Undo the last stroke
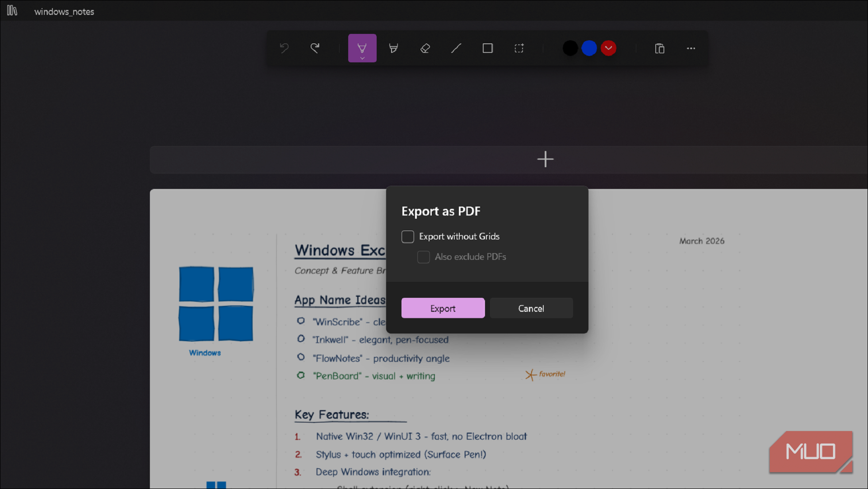Image resolution: width=868 pixels, height=489 pixels. point(284,48)
